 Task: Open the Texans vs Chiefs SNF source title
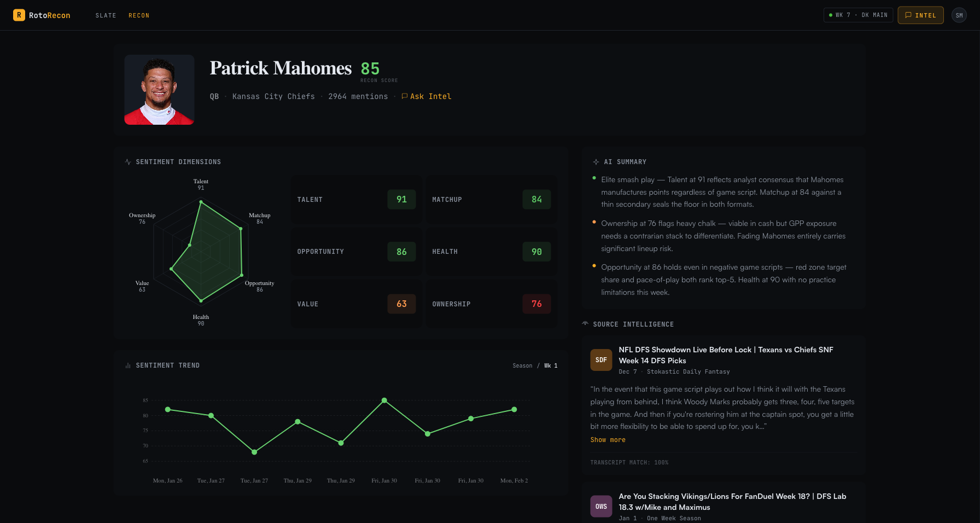726,355
